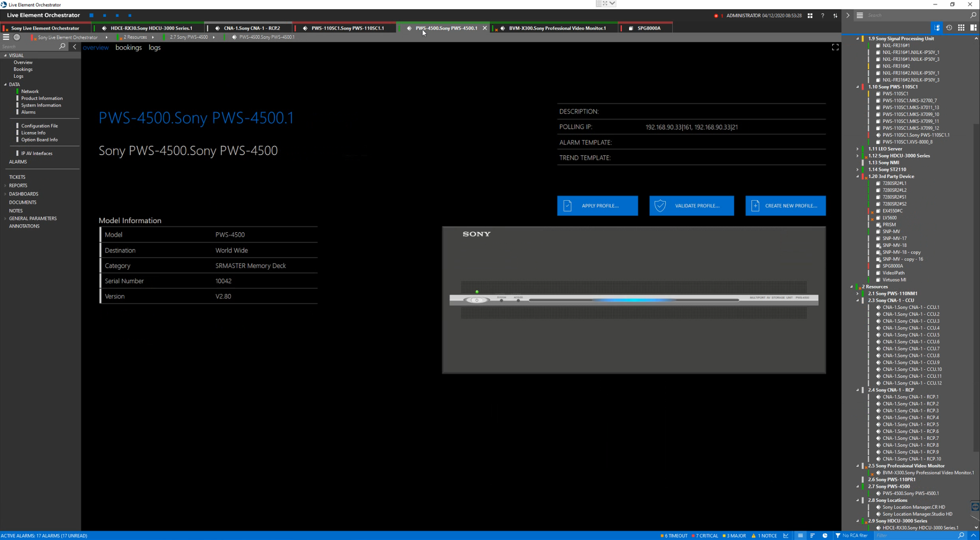Image resolution: width=980 pixels, height=540 pixels.
Task: Click the alarm Filter input field
Action: pyautogui.click(x=916, y=535)
